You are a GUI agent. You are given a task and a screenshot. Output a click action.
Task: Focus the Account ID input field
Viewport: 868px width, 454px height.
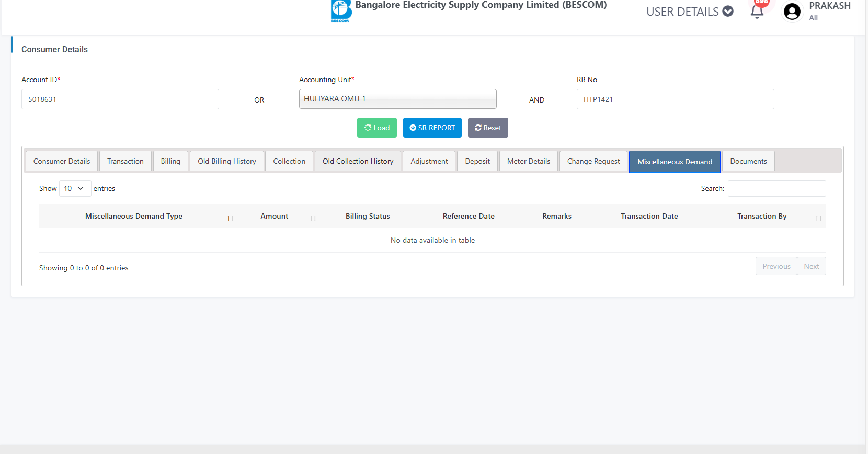point(120,99)
